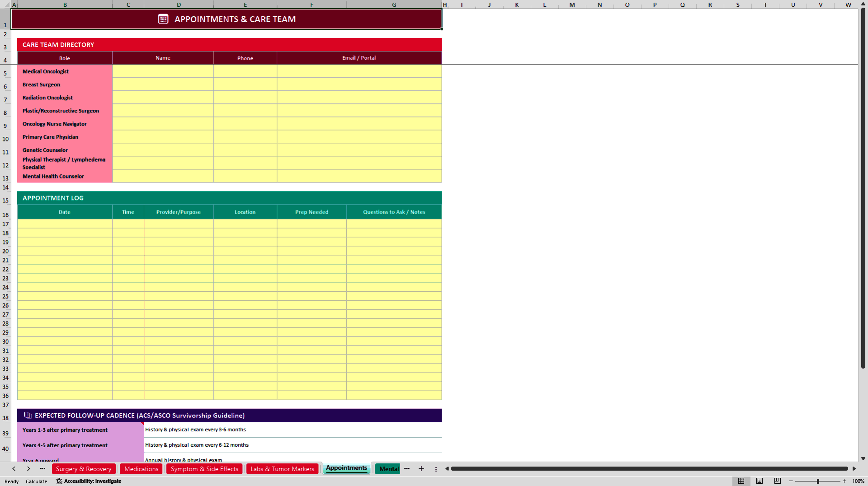868x486 pixels.
Task: Show hidden sheets left of Surgery & Recovery
Action: click(x=42, y=469)
